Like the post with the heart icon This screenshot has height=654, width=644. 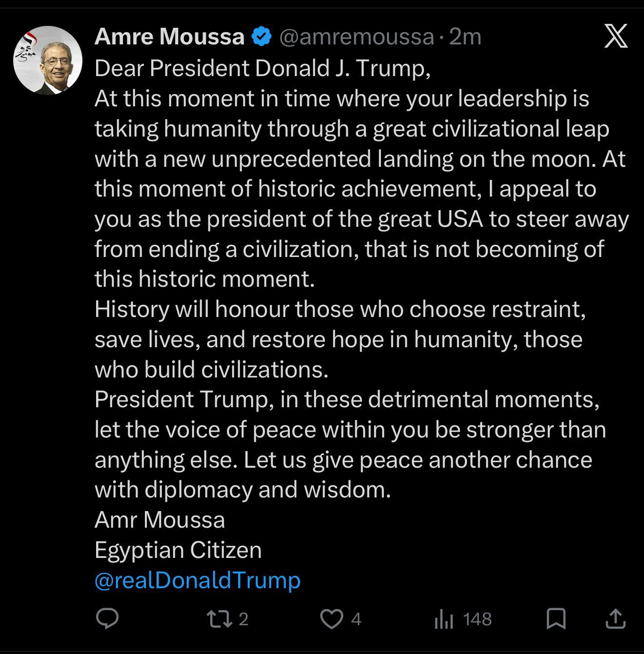tap(332, 619)
